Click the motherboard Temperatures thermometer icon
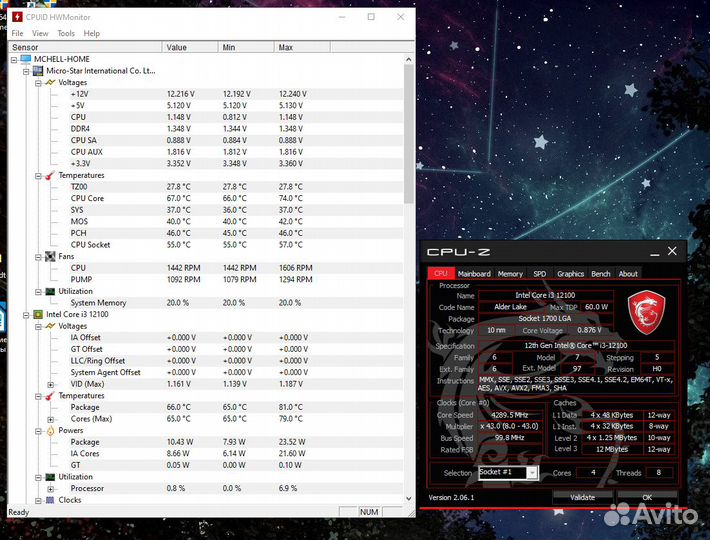This screenshot has width=710, height=540. [50, 175]
